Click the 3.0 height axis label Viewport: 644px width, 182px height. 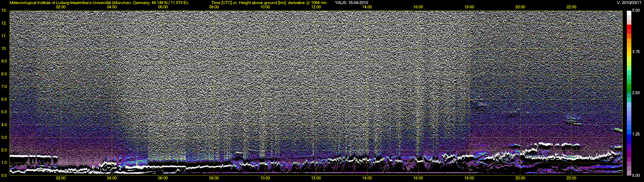(4, 137)
